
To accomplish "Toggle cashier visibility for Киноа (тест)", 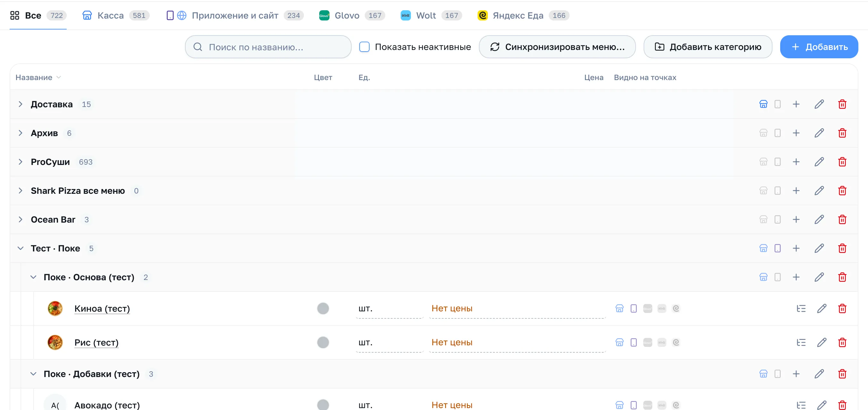I will (x=619, y=308).
